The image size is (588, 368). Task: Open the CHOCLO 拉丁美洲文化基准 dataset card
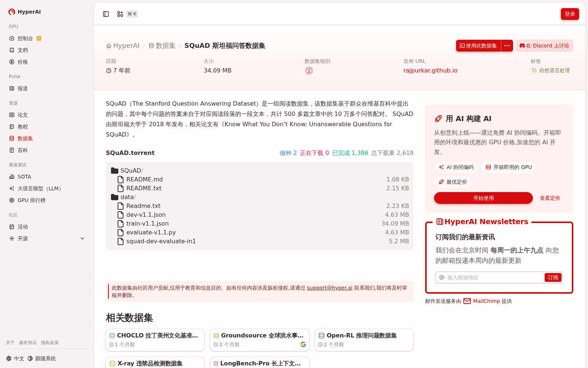coord(155,340)
